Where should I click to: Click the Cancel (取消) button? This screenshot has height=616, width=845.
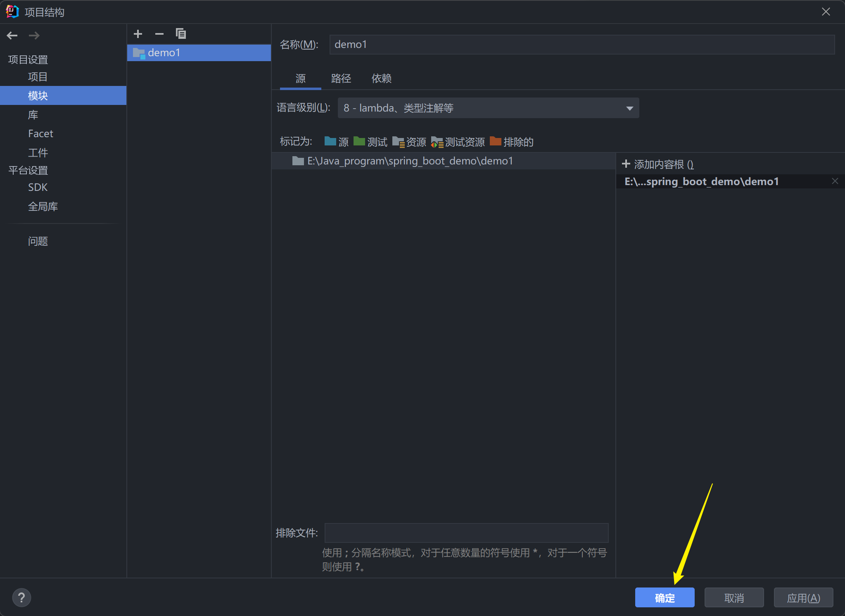coord(734,598)
